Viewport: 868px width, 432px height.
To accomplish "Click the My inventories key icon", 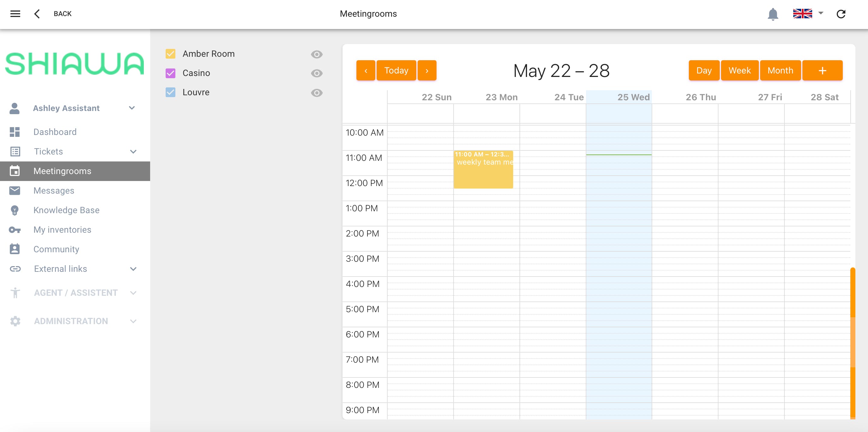I will click(x=15, y=230).
